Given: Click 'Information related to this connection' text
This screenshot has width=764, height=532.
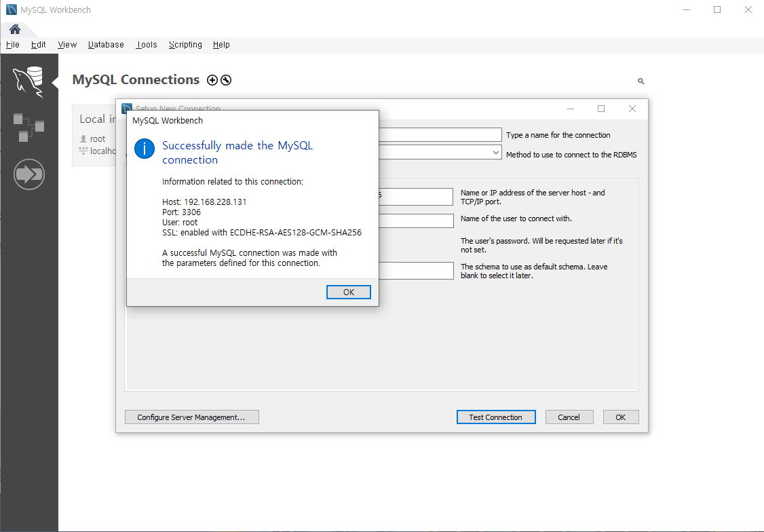Looking at the screenshot, I should [x=233, y=181].
